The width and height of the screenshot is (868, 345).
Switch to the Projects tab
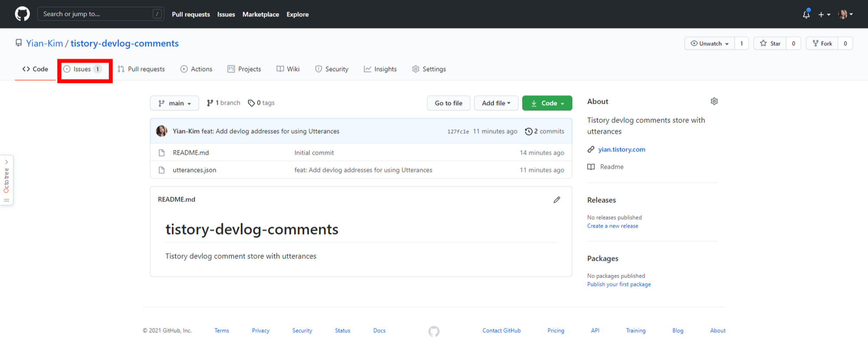click(244, 69)
